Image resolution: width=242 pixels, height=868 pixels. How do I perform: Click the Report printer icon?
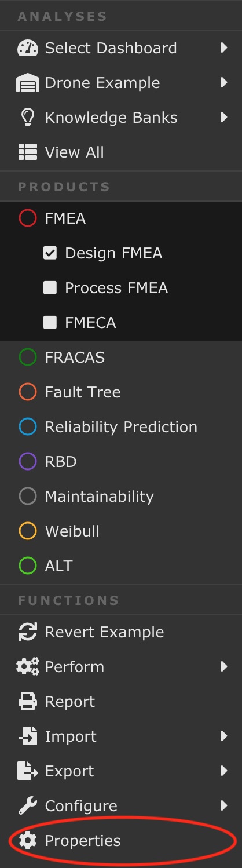tap(27, 702)
